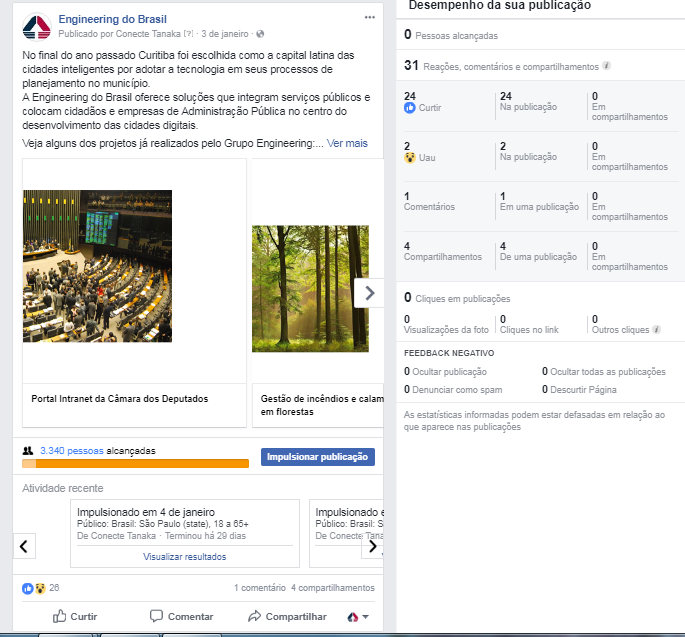
Task: Click the reaction count 26
Action: click(54, 588)
